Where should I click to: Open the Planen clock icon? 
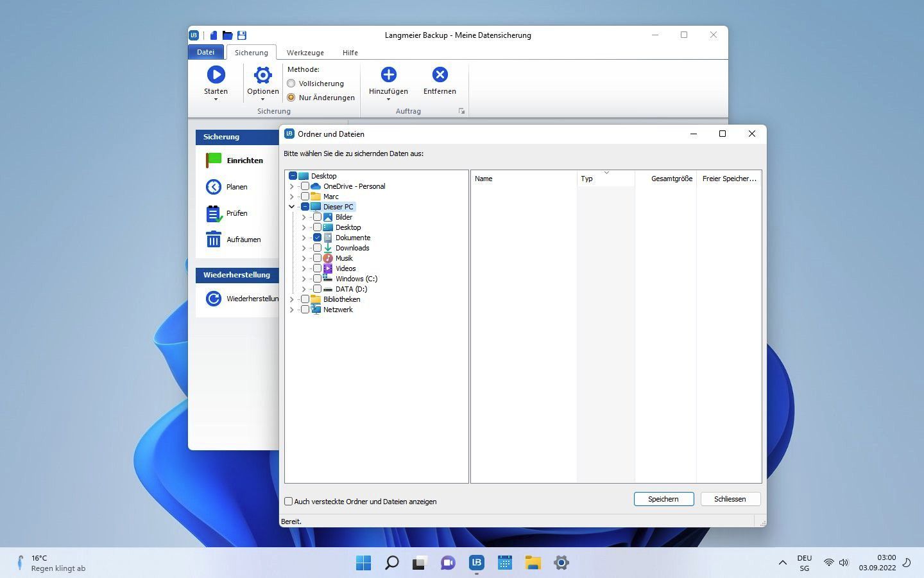(x=214, y=187)
